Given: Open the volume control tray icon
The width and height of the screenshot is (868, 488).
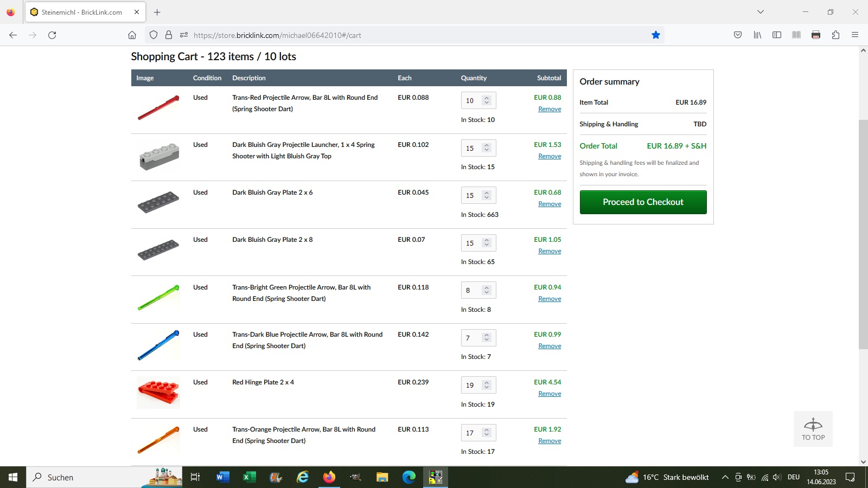Looking at the screenshot, I should pyautogui.click(x=777, y=477).
